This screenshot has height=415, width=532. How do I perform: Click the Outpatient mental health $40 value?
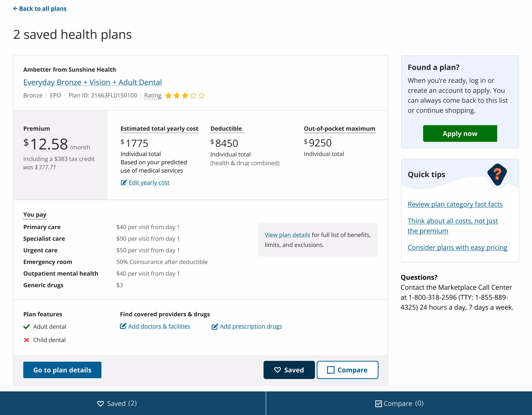click(148, 274)
